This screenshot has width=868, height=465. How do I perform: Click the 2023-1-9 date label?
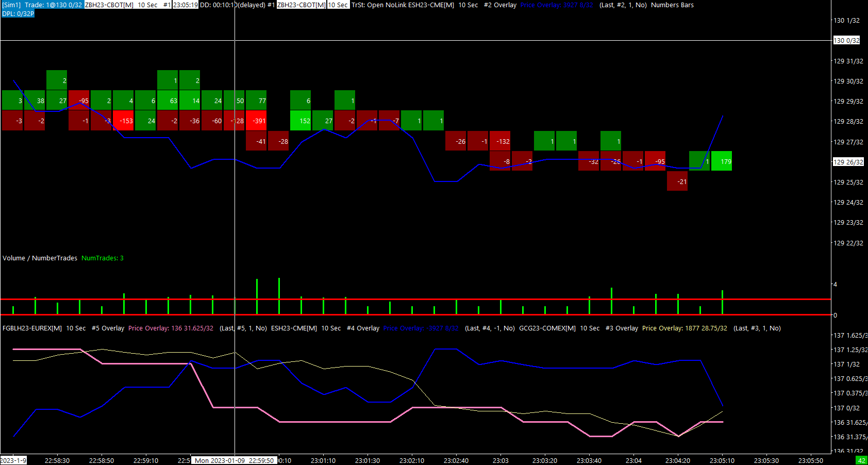click(x=13, y=461)
